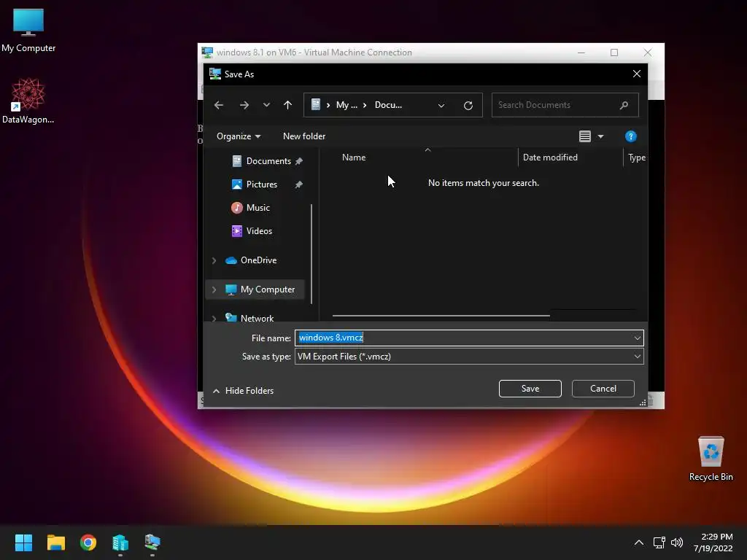
Task: Create a New folder
Action: tap(304, 136)
